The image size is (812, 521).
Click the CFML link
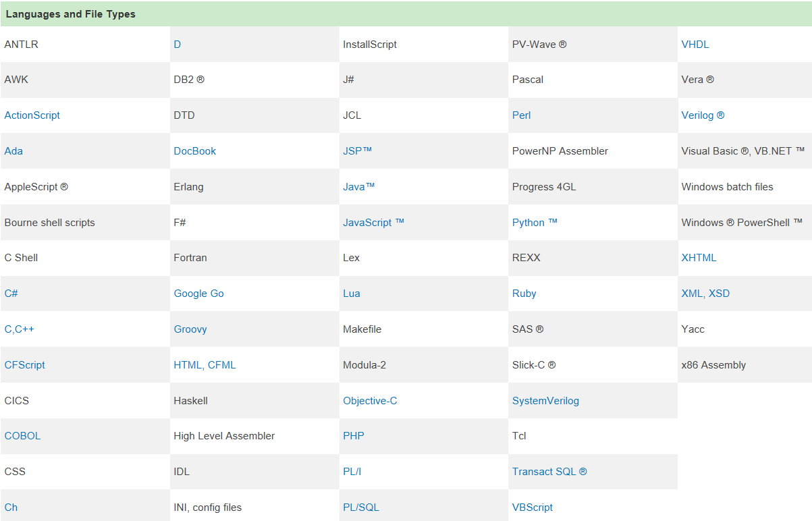pos(222,365)
